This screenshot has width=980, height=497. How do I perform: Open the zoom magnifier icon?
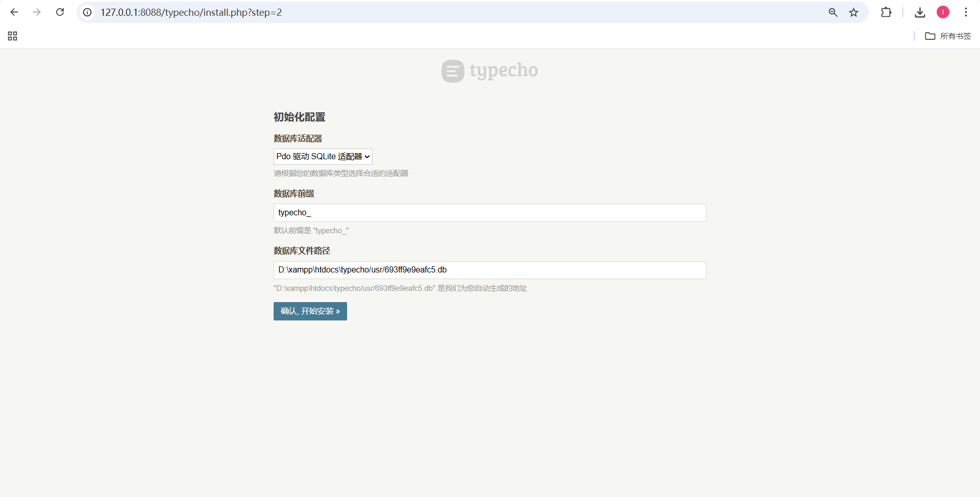(833, 12)
